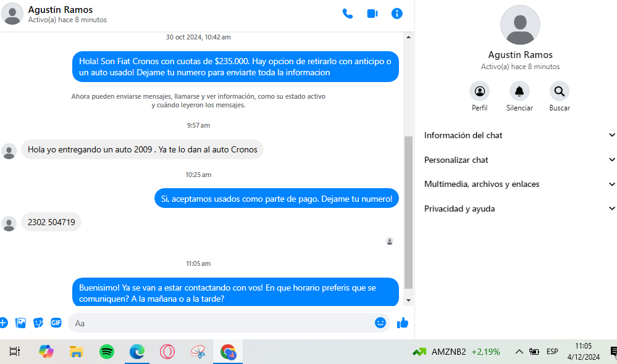Expand Personalizar chat section
This screenshot has height=364, width=617.
point(519,160)
